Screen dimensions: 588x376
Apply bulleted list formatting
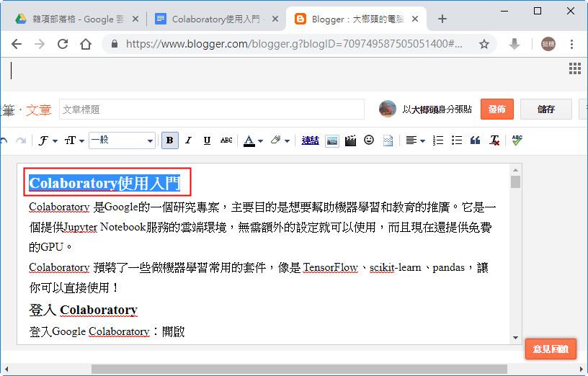(x=456, y=140)
